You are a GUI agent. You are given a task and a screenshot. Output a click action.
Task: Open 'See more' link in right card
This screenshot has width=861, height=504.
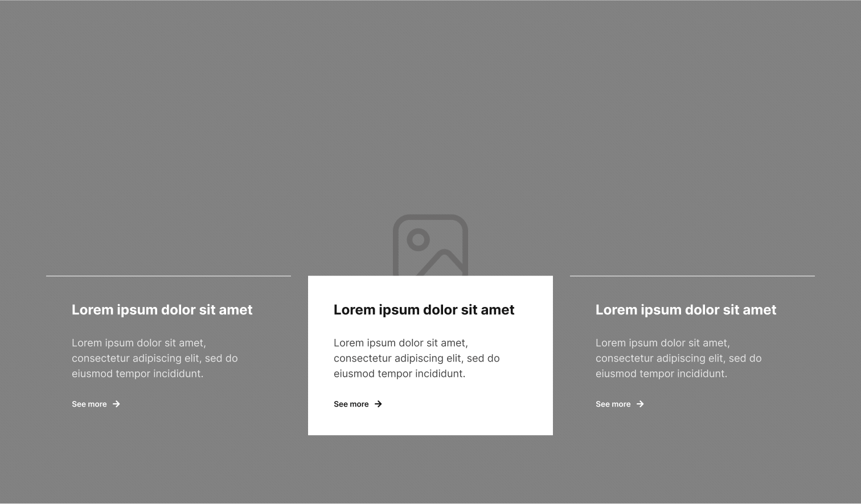click(x=620, y=404)
